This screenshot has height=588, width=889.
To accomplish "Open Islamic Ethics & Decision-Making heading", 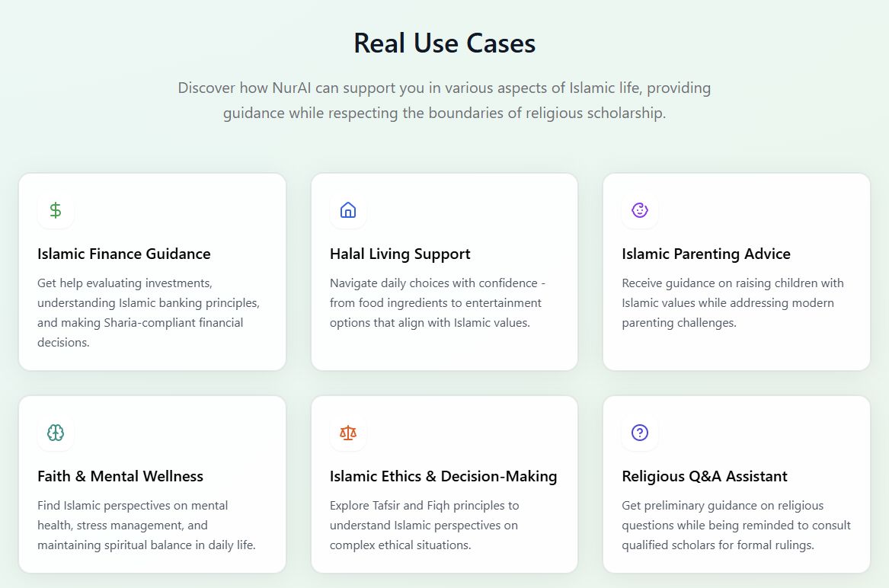I will (x=443, y=476).
